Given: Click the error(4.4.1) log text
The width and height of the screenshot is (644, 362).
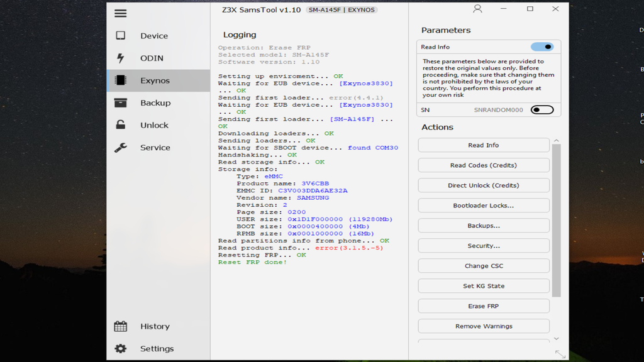Looking at the screenshot, I should (356, 97).
